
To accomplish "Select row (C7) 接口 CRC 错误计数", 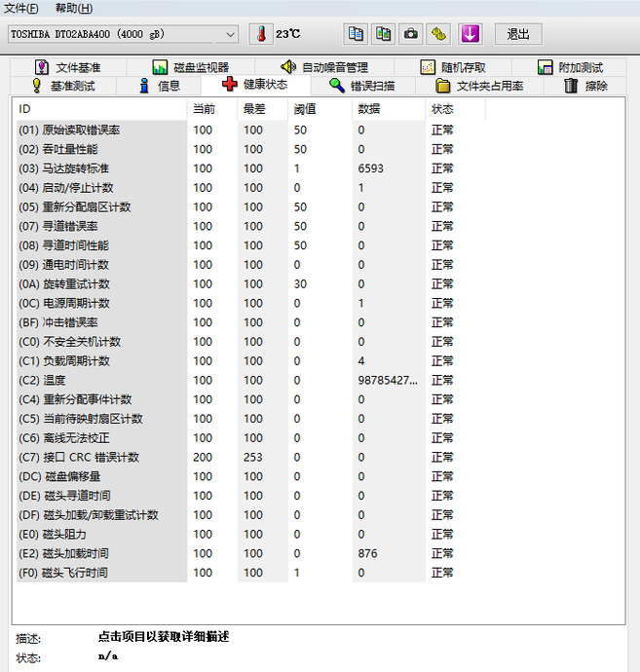I will coord(250,458).
